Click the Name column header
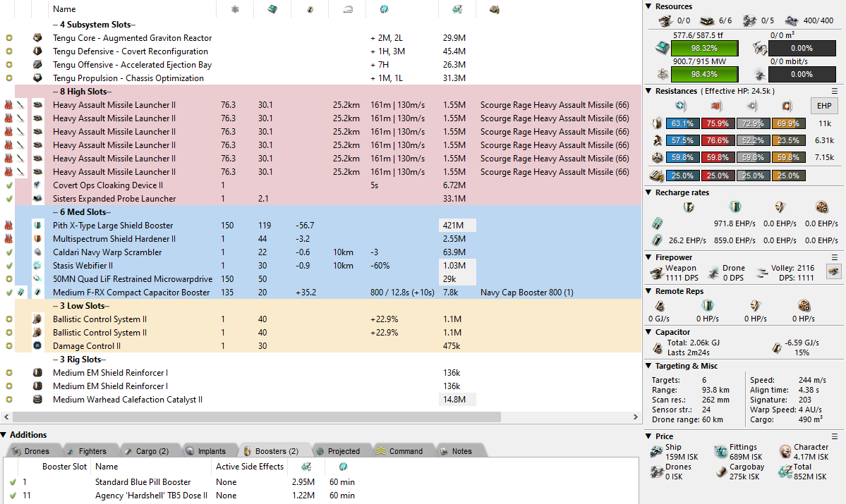The image size is (846, 504). click(x=64, y=9)
